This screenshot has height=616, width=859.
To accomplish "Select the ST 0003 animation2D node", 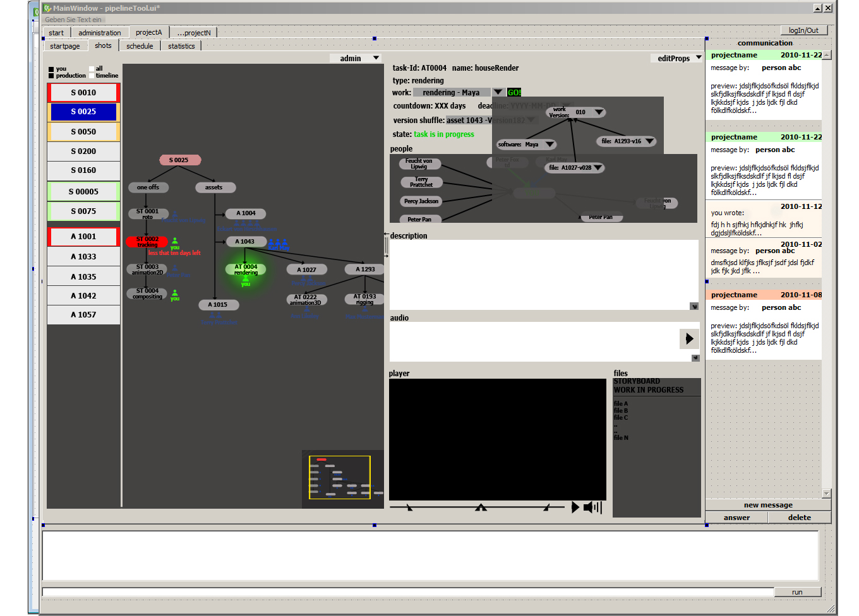I will pos(148,269).
